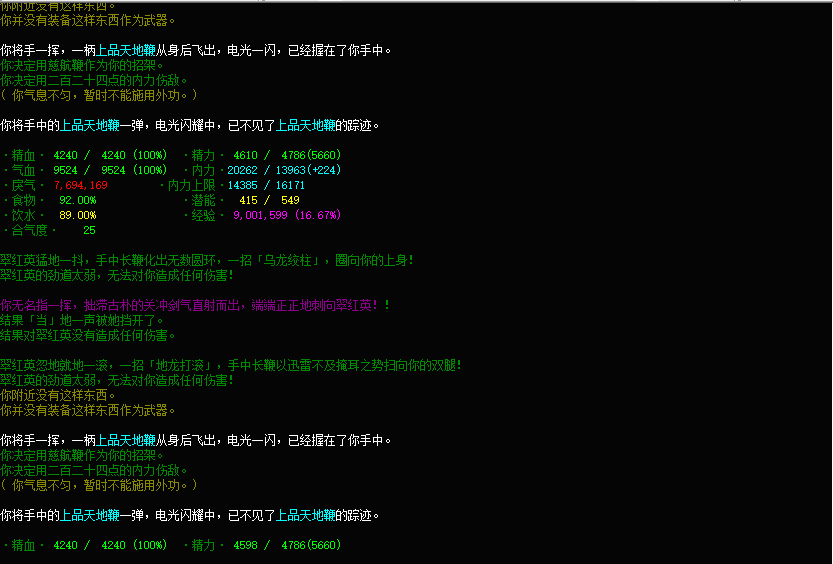This screenshot has height=564, width=833.
Task: Click the 饮水 percentage 89.00%
Action: (x=78, y=216)
